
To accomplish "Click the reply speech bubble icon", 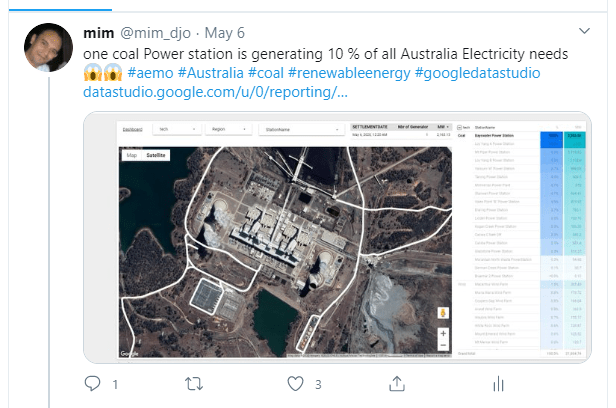I will pos(93,383).
